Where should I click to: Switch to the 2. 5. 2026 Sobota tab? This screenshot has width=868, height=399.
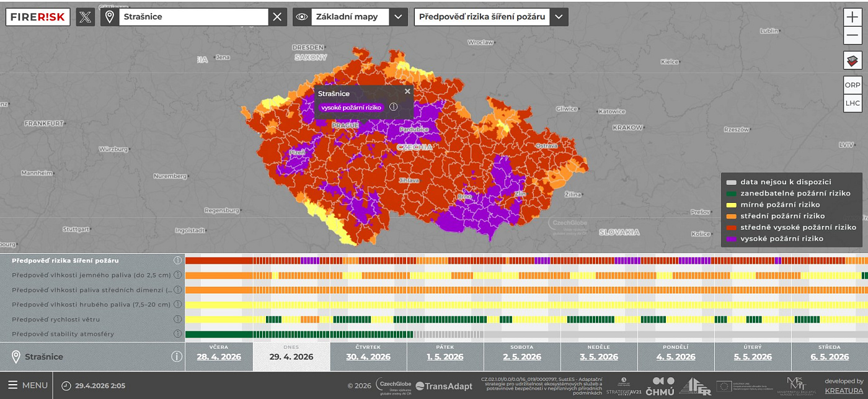point(522,356)
